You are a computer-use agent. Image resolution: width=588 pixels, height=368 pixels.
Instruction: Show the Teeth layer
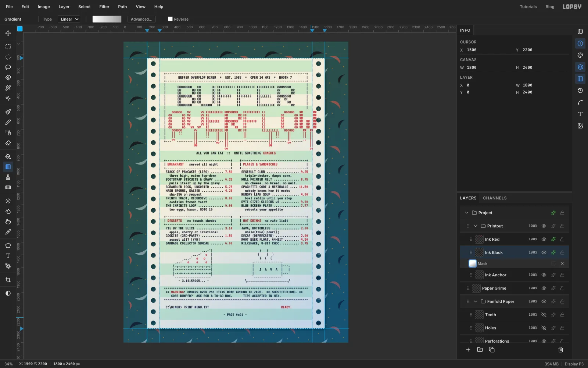pos(544,315)
